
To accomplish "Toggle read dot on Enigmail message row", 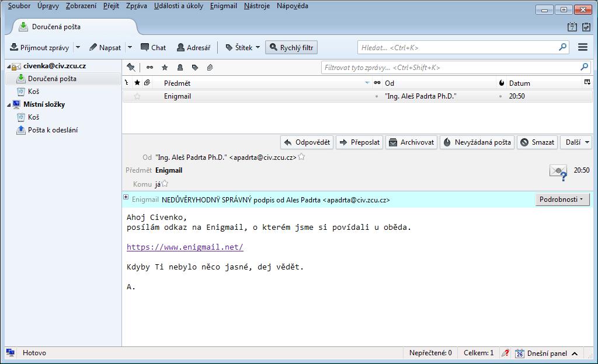I will 377,96.
